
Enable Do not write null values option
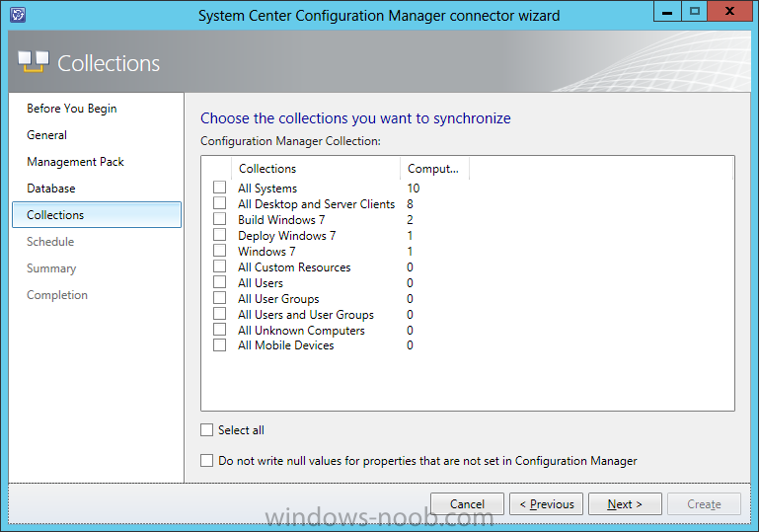pos(206,460)
